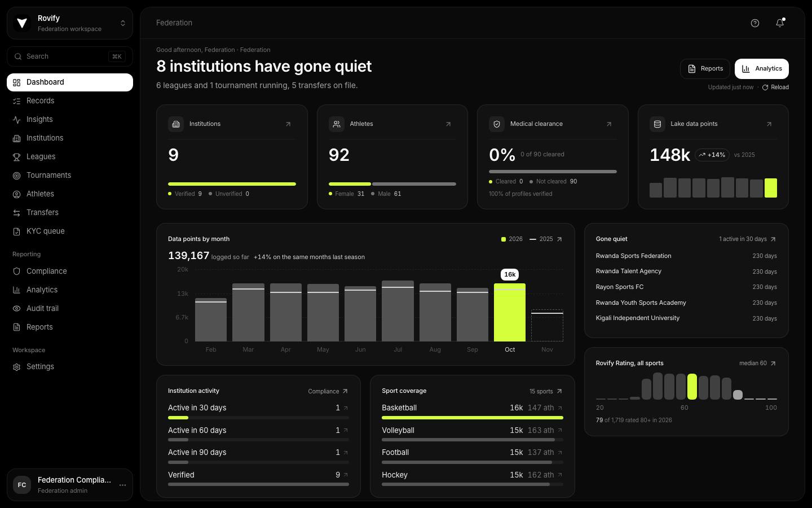Open Active in 90 days arrow
This screenshot has width=812, height=508.
click(x=346, y=452)
